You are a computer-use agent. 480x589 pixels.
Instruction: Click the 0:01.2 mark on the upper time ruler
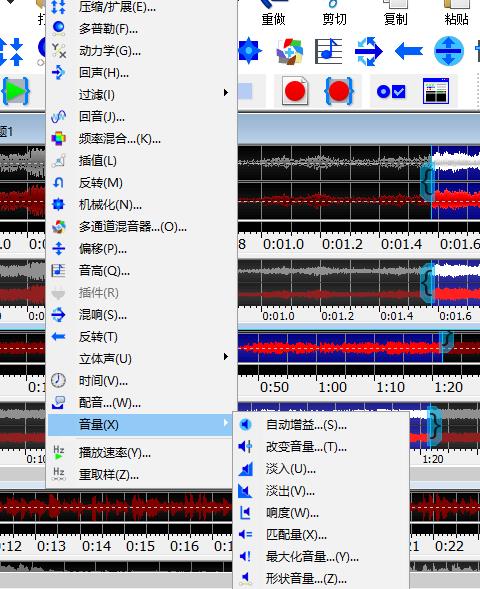click(343, 244)
